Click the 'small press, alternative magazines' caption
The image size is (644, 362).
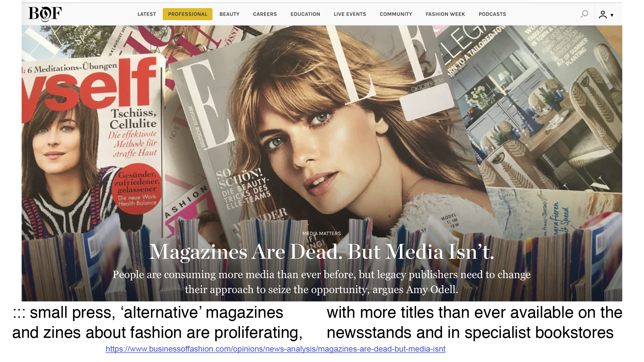[x=158, y=322]
